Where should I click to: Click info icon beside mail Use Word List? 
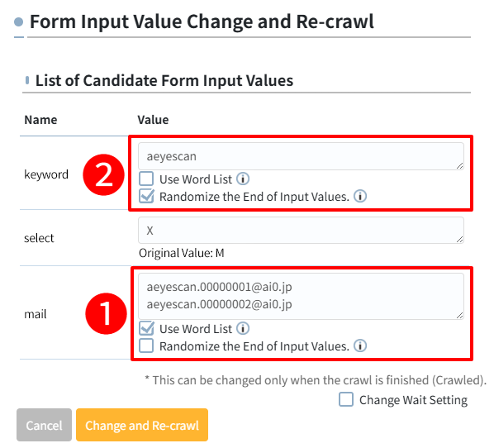click(x=243, y=328)
